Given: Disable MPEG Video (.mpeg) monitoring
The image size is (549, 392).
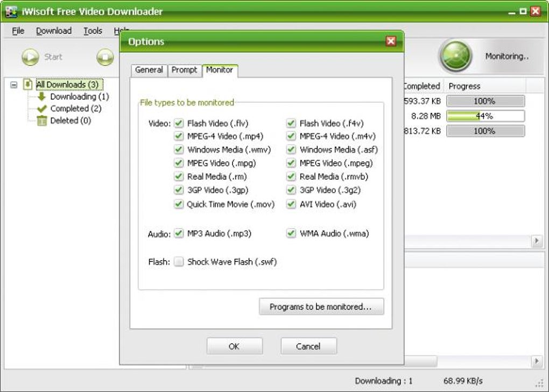Looking at the screenshot, I should pyautogui.click(x=291, y=163).
